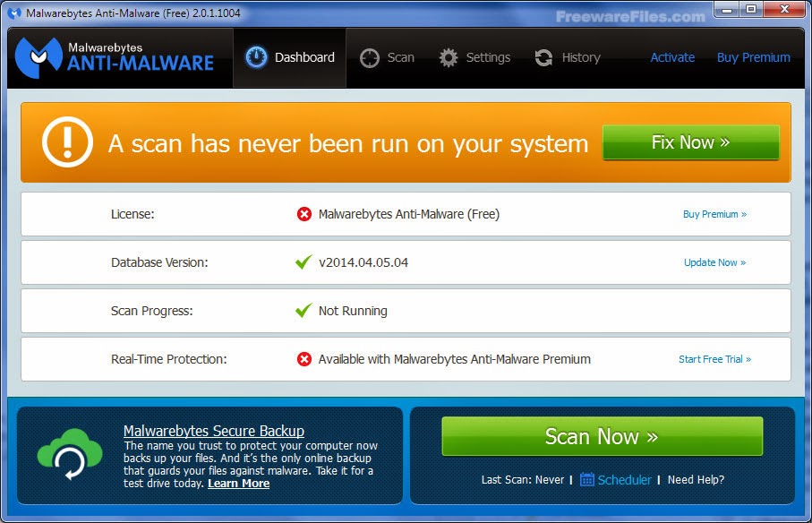
Task: Select the Dashboard gauge icon
Action: tap(255, 56)
